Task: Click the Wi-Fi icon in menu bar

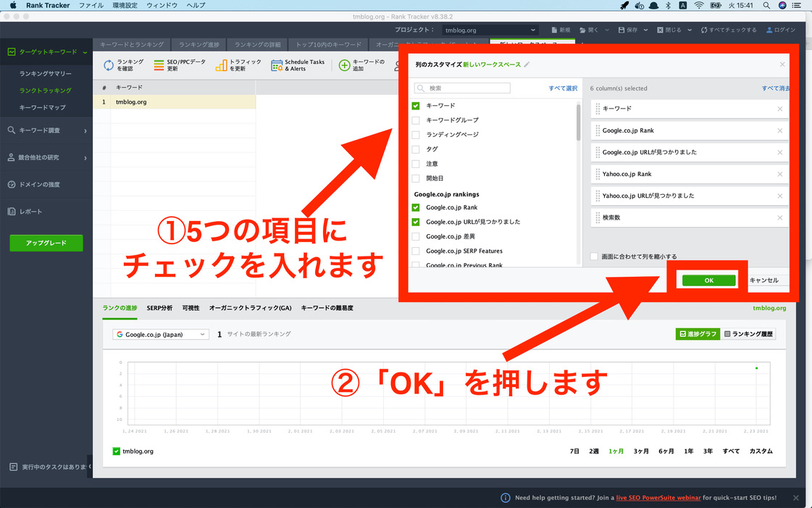Action: coord(699,5)
